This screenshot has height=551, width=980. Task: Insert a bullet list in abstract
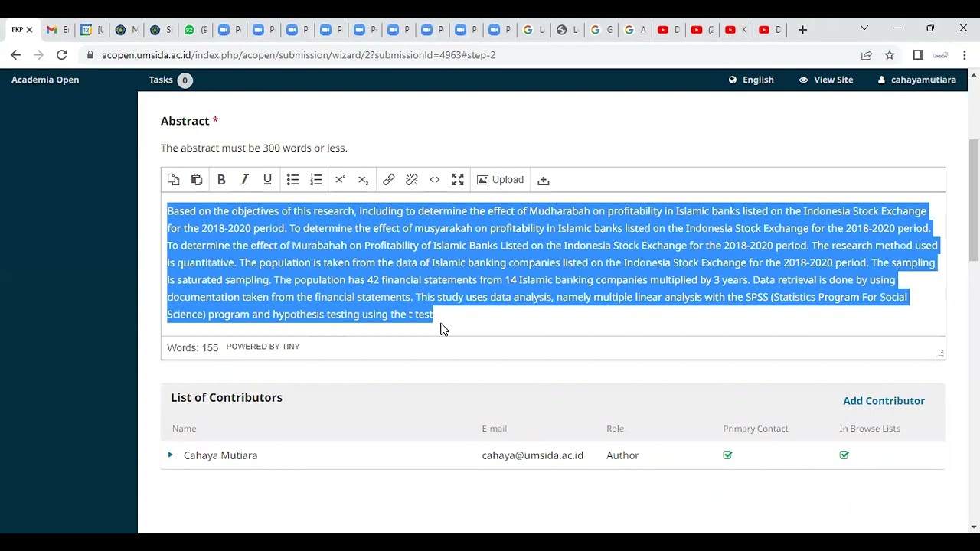tap(292, 180)
